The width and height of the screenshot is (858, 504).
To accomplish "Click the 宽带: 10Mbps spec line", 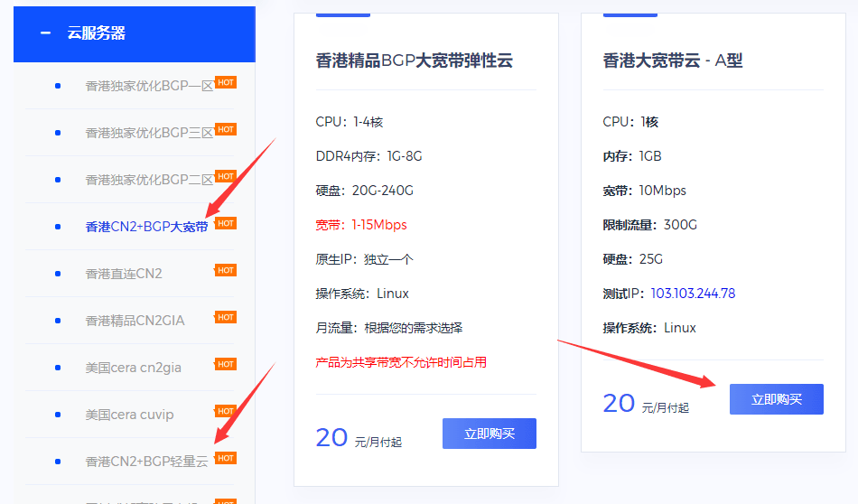I will pos(645,191).
